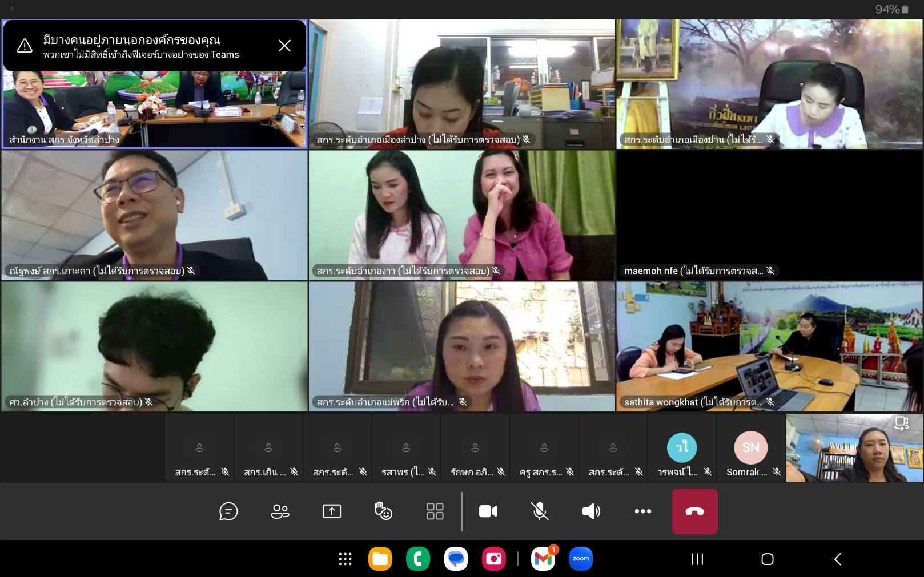This screenshot has height=577, width=924.
Task: Show recent apps in navigation bar
Action: coord(697,559)
